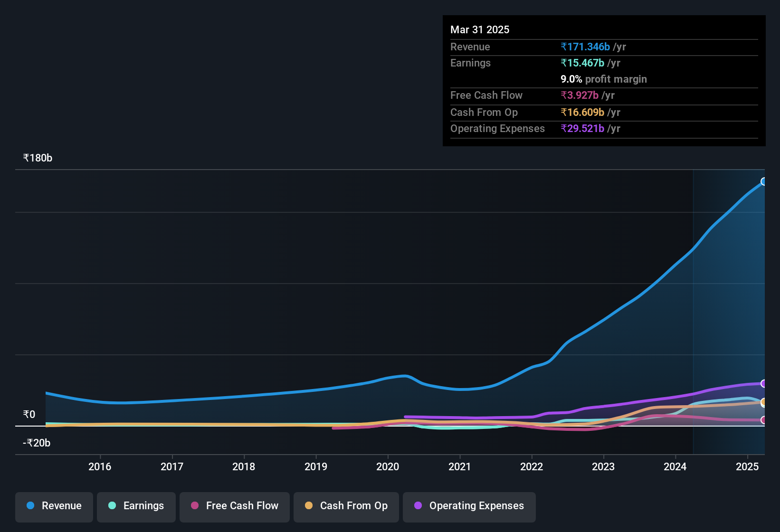Click the -₹20b y-axis label
The width and height of the screenshot is (780, 532).
click(37, 443)
